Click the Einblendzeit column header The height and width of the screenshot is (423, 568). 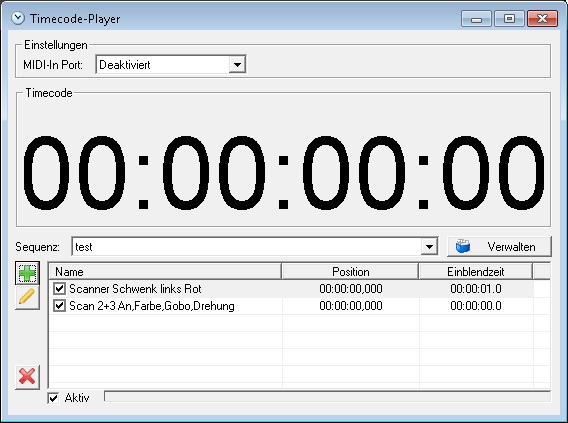click(x=475, y=272)
